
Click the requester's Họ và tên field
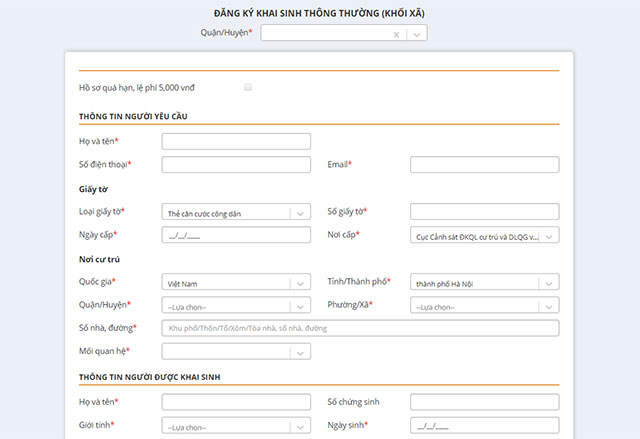click(x=236, y=142)
